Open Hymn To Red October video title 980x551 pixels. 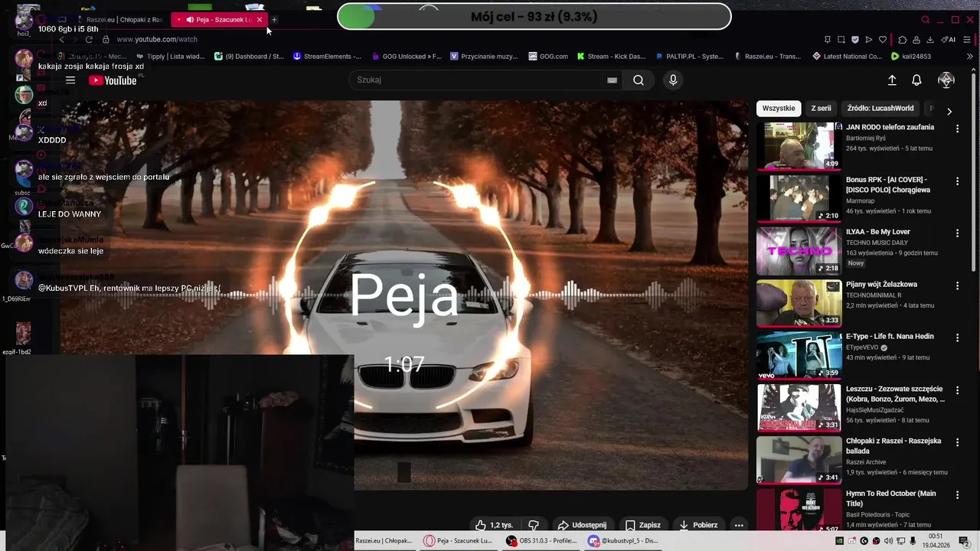tap(891, 498)
